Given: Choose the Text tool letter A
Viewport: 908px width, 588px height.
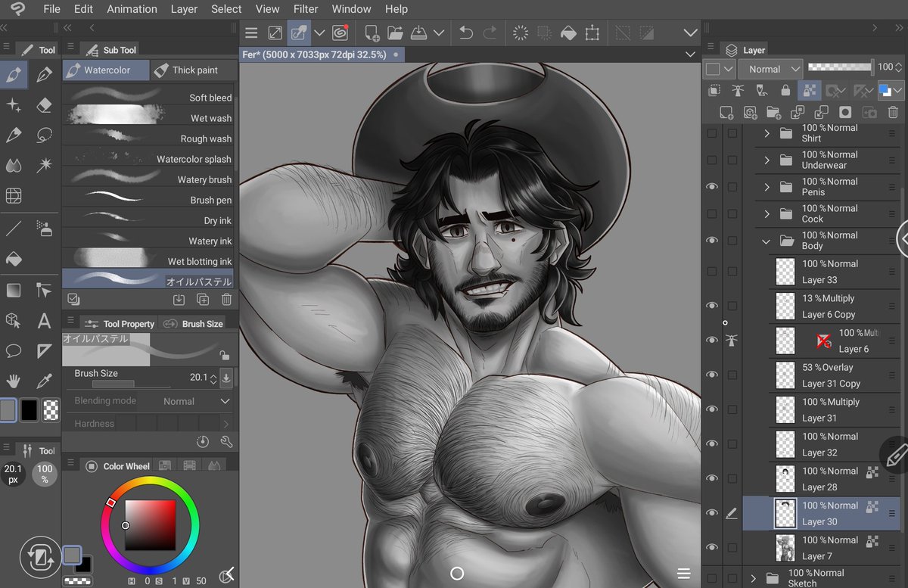Looking at the screenshot, I should coord(45,321).
